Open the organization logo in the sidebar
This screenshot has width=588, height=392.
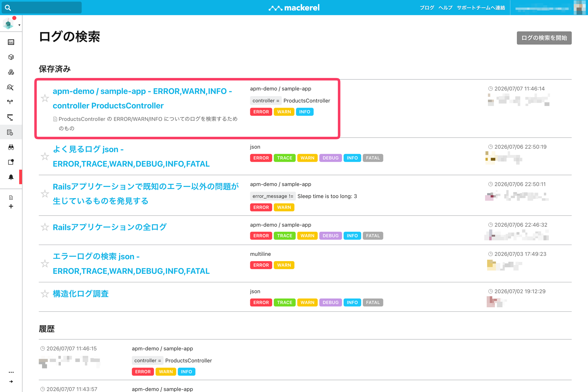coord(8,24)
